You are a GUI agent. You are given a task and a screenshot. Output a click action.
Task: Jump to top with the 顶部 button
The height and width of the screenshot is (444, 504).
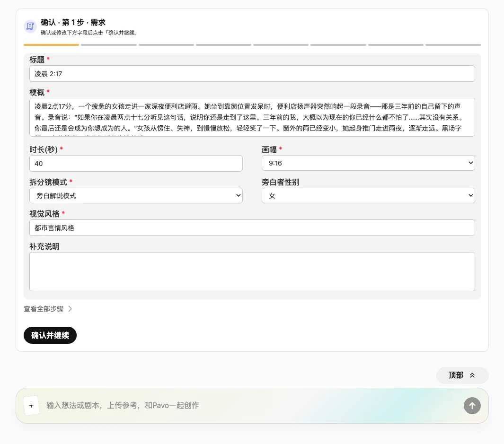pos(462,375)
